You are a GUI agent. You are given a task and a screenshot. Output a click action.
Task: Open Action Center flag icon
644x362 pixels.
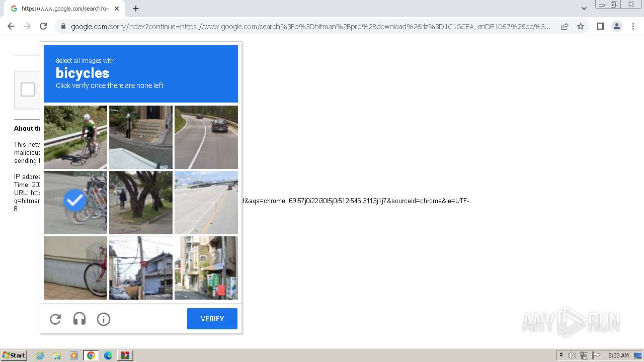tap(596, 355)
